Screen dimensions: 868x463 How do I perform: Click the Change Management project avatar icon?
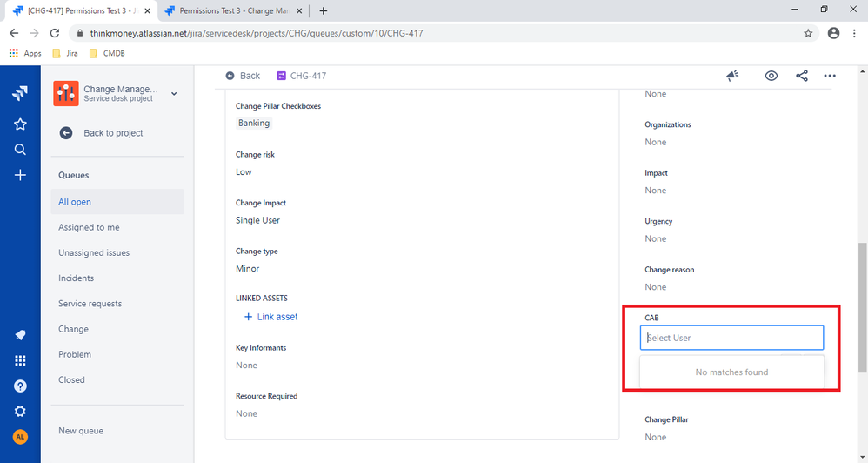(66, 93)
